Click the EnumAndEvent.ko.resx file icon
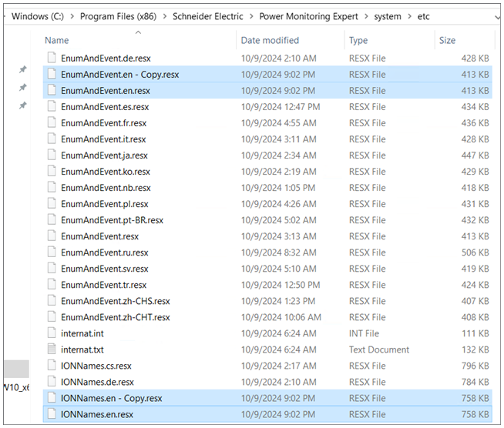Viewport: 504px width, 428px height. (52, 171)
